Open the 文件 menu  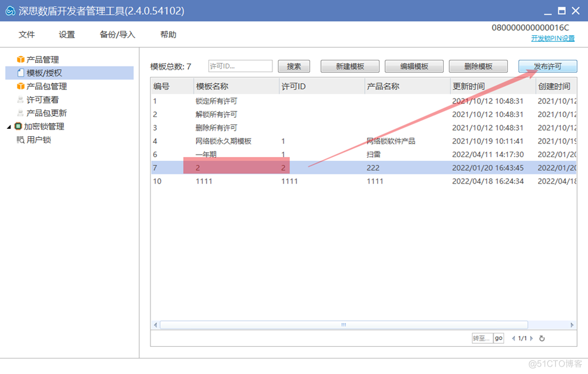pos(26,35)
